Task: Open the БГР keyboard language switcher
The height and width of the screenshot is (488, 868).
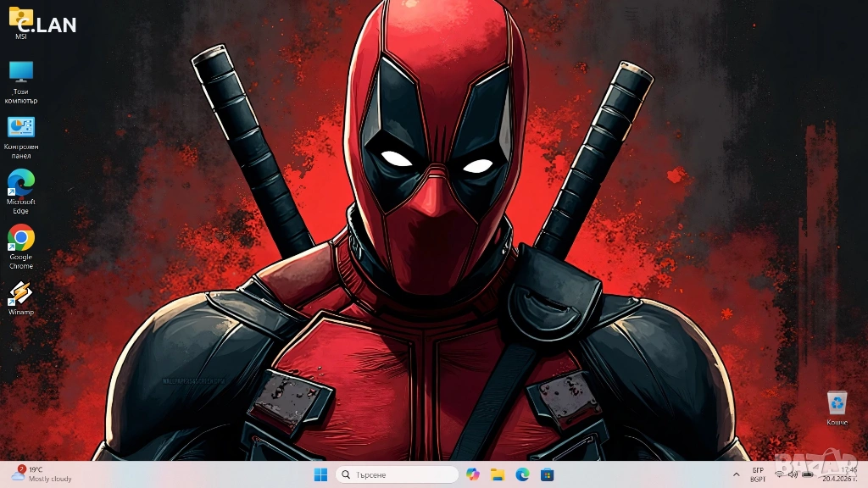Action: [758, 474]
